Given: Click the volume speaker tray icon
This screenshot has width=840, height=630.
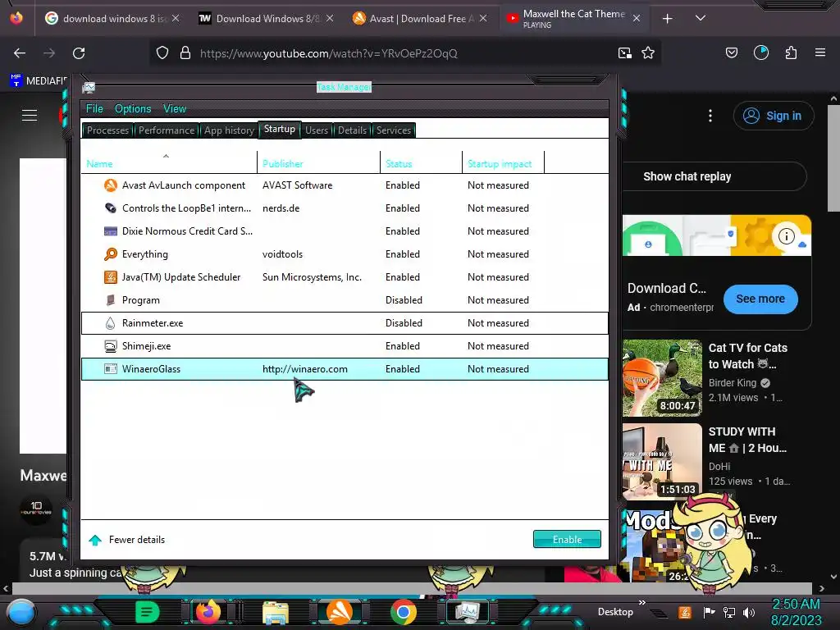Looking at the screenshot, I should [x=749, y=612].
